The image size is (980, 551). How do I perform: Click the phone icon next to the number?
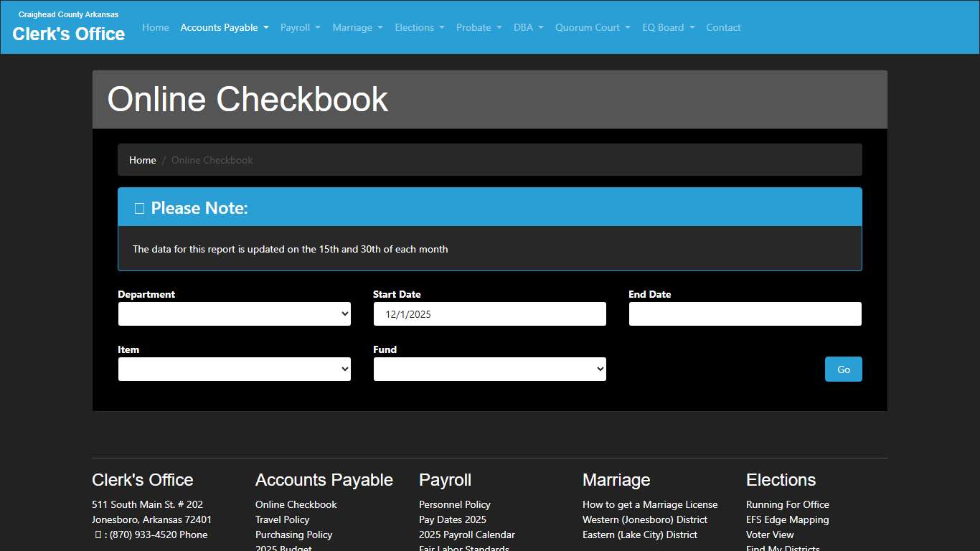click(x=98, y=534)
